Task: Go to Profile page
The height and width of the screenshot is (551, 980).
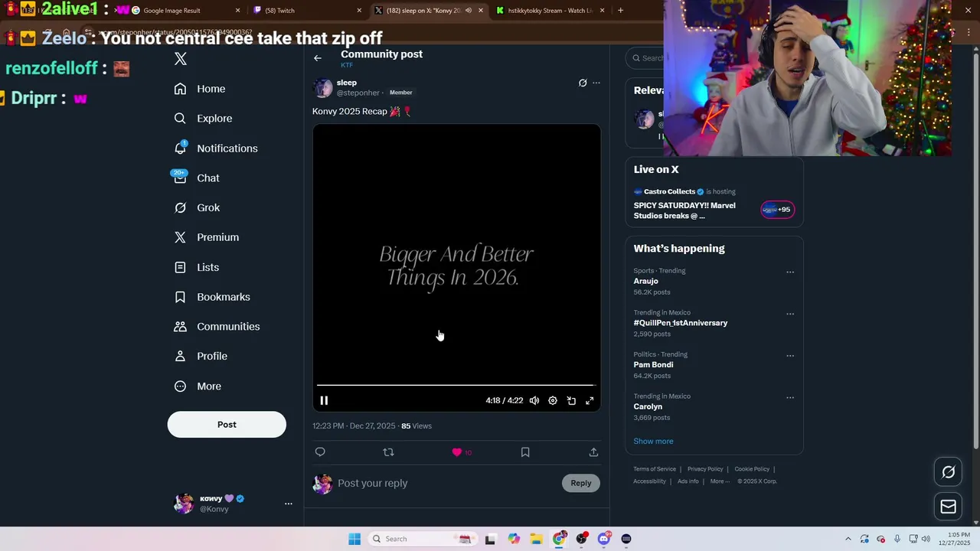Action: 201,356
